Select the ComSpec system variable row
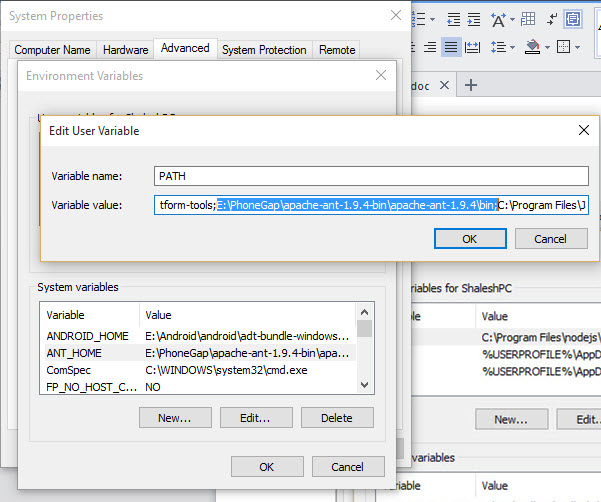Screen dimensions: 601x502 tap(198, 370)
